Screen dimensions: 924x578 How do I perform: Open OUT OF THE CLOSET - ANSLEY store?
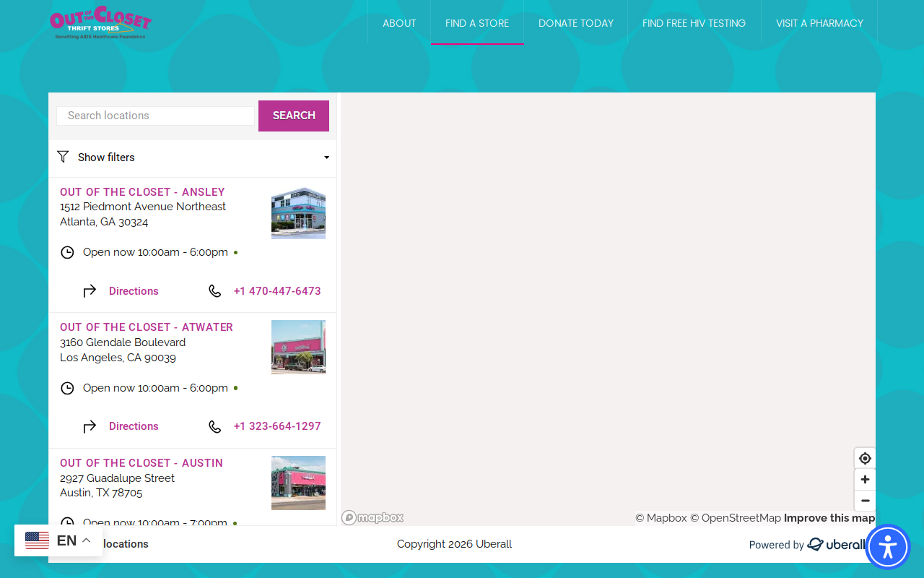(x=142, y=192)
